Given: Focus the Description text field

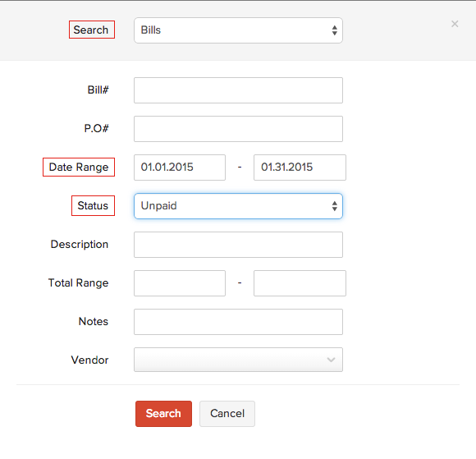Looking at the screenshot, I should tap(238, 245).
